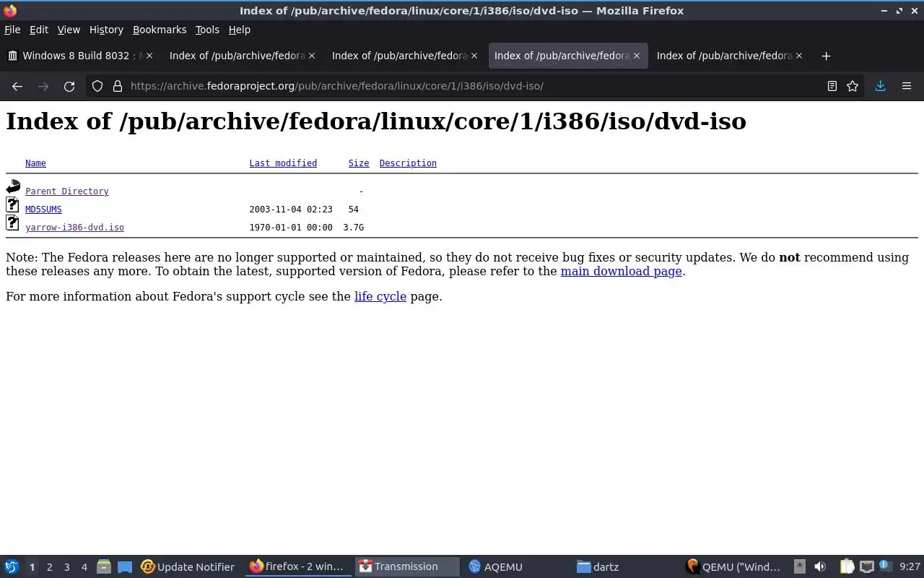Open the clipboard manager tray icon
This screenshot has width=924, height=578.
click(x=847, y=566)
